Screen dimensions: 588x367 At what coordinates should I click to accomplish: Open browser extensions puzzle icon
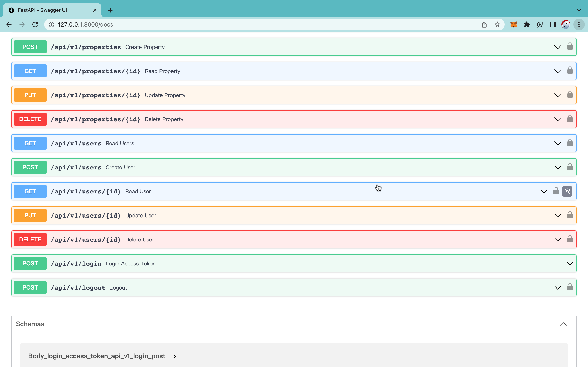point(527,24)
